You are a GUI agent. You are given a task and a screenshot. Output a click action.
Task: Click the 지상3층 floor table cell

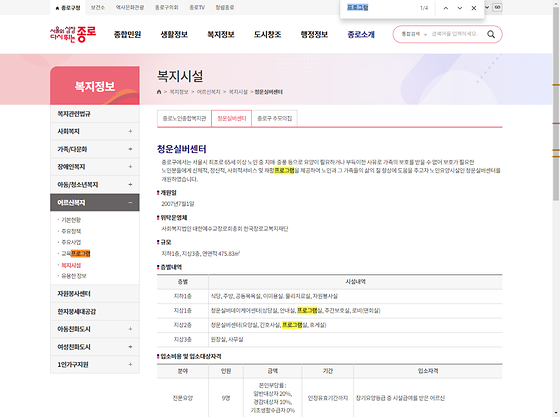tap(182, 340)
